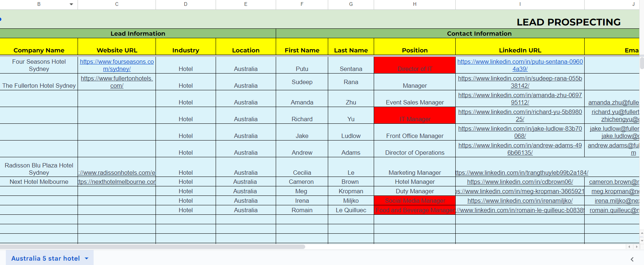This screenshot has height=265, width=644.
Task: Click the Position header cell
Action: (415, 47)
